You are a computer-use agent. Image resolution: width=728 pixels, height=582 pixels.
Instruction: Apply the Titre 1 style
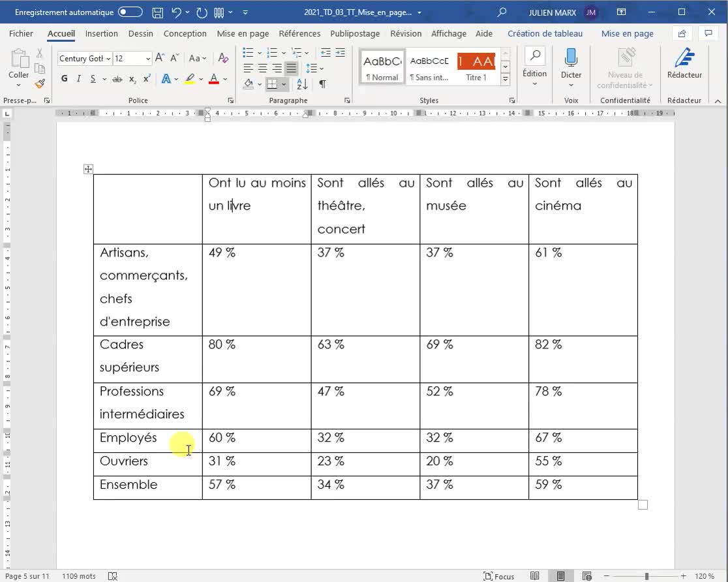(476, 65)
